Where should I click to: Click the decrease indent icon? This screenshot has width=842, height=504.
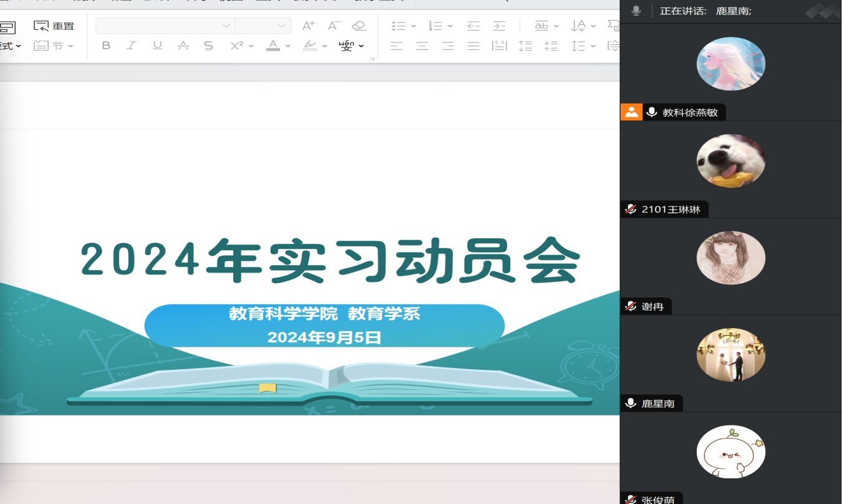[x=473, y=26]
